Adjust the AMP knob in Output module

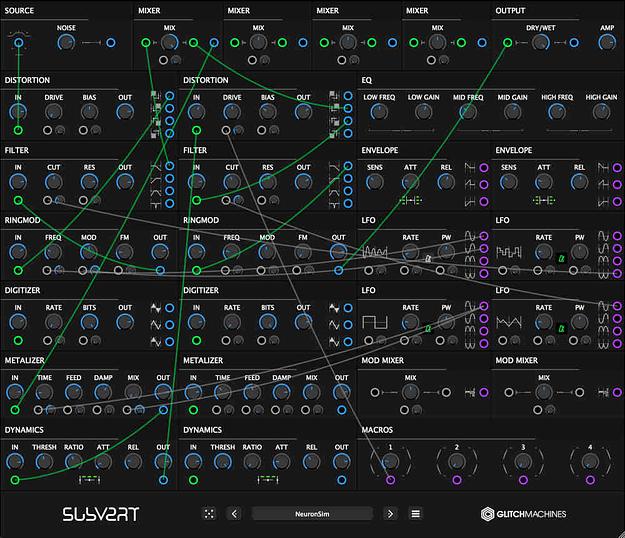click(x=607, y=43)
